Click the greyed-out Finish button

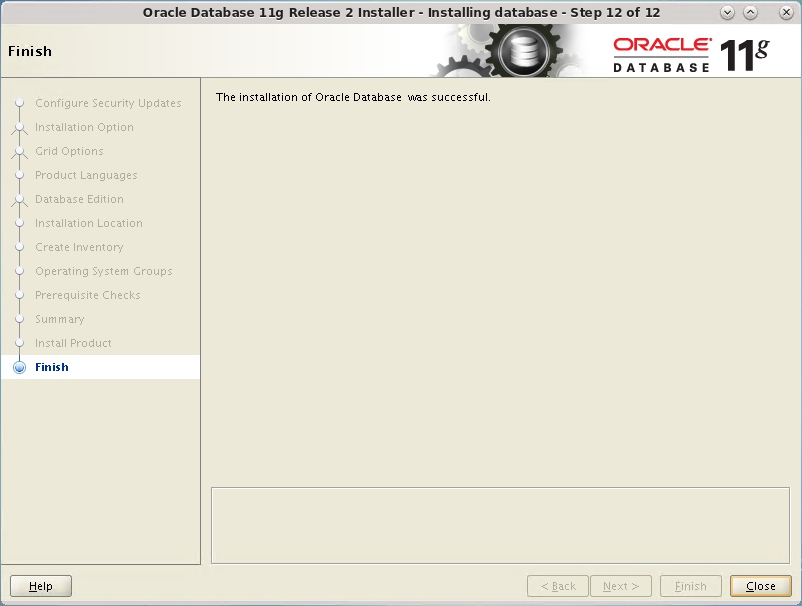point(690,586)
